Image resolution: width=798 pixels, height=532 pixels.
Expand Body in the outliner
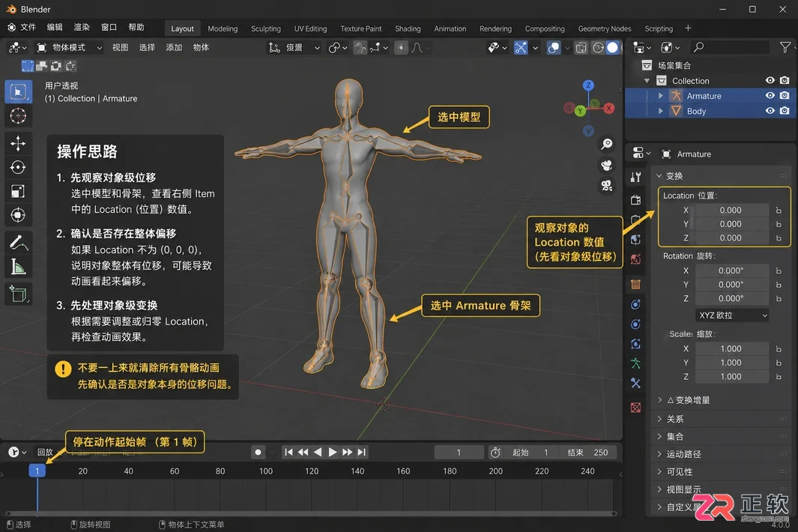661,110
